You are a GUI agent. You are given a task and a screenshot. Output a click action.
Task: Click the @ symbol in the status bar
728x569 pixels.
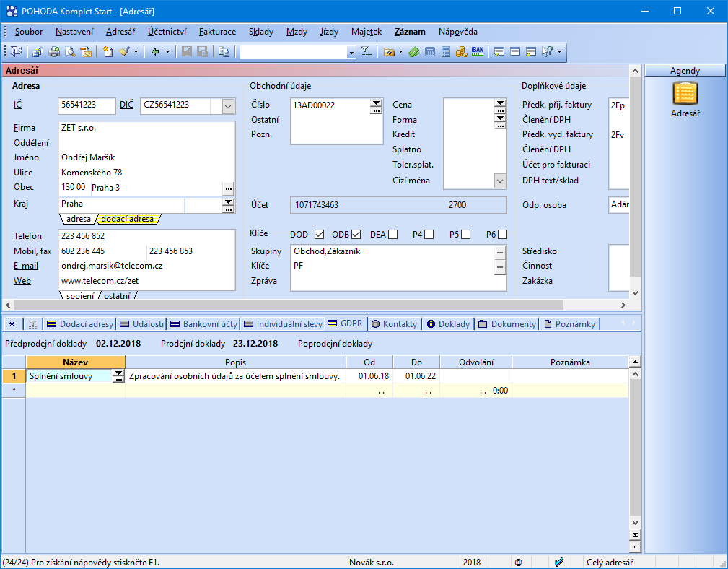[x=518, y=562]
